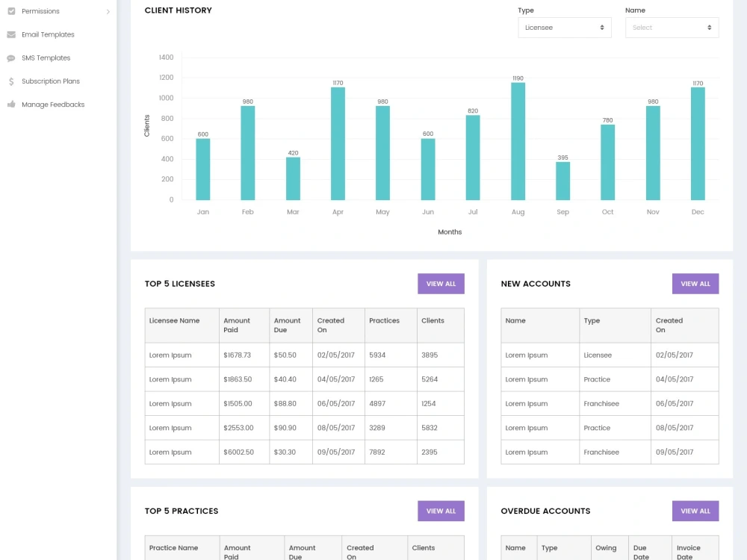Click practices value 7892

click(x=376, y=452)
